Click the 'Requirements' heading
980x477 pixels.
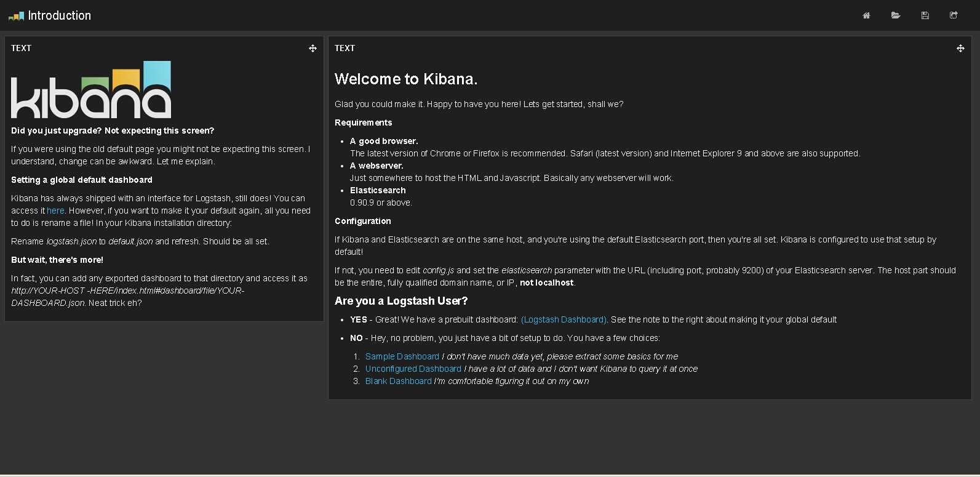(x=364, y=122)
